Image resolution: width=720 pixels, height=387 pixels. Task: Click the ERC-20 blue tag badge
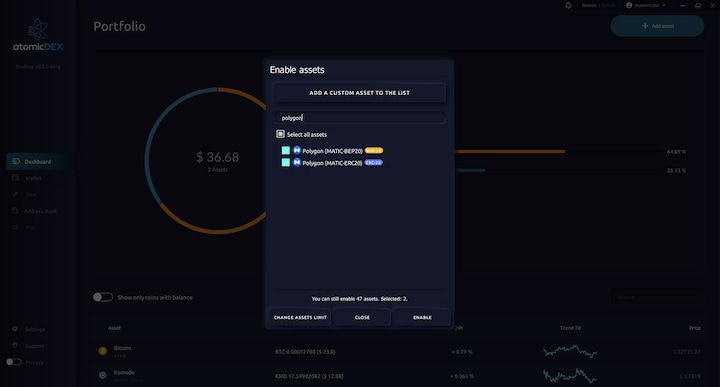pyautogui.click(x=374, y=163)
